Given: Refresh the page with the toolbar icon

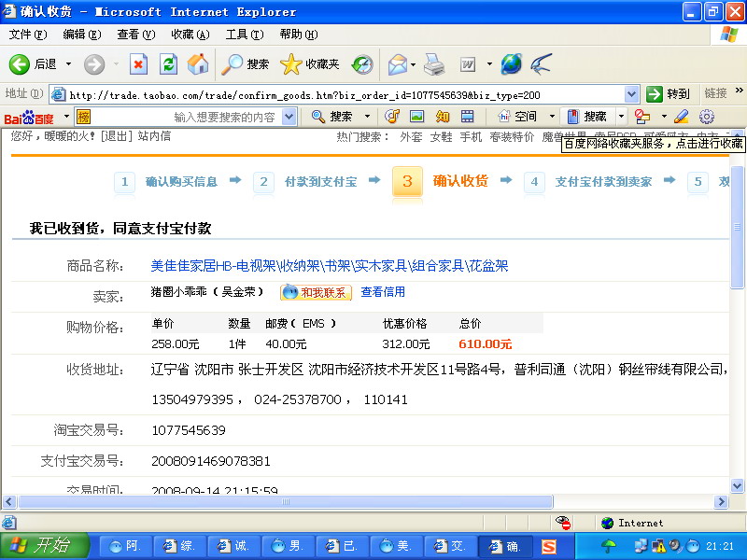Looking at the screenshot, I should (168, 64).
